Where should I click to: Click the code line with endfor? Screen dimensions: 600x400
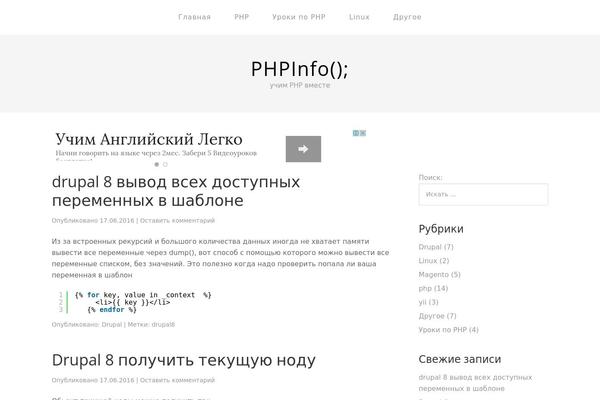112,310
